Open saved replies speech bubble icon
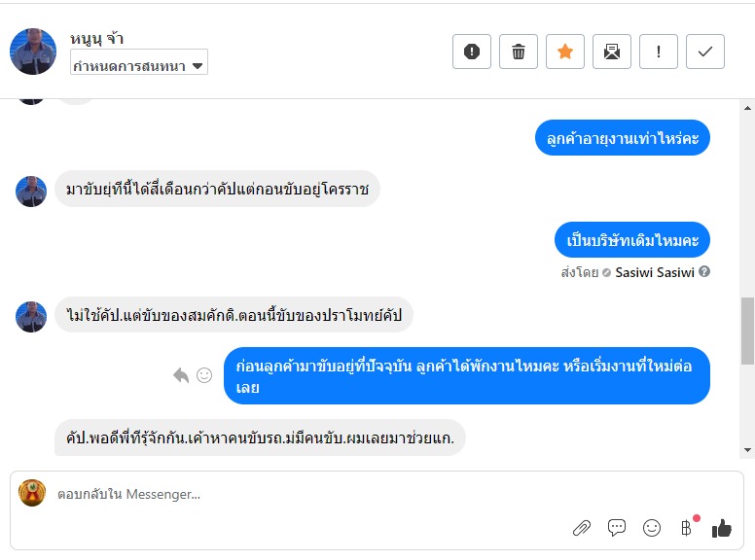This screenshot has width=755, height=560. coord(617,528)
